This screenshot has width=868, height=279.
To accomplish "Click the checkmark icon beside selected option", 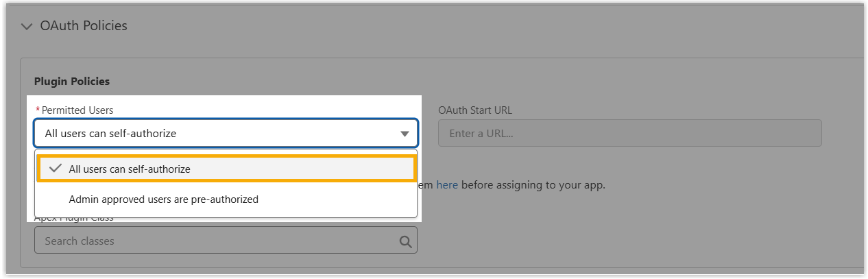I will click(56, 169).
